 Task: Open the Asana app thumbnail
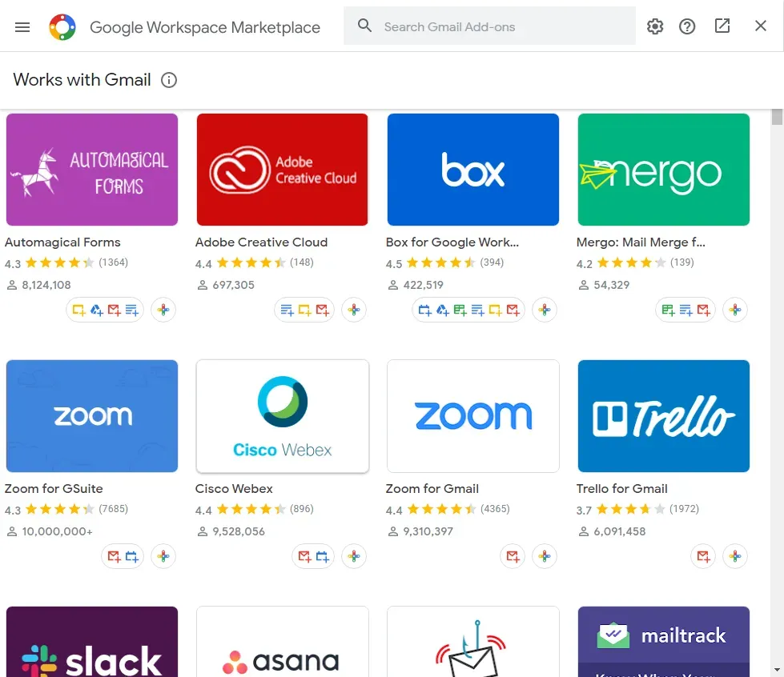pos(283,642)
